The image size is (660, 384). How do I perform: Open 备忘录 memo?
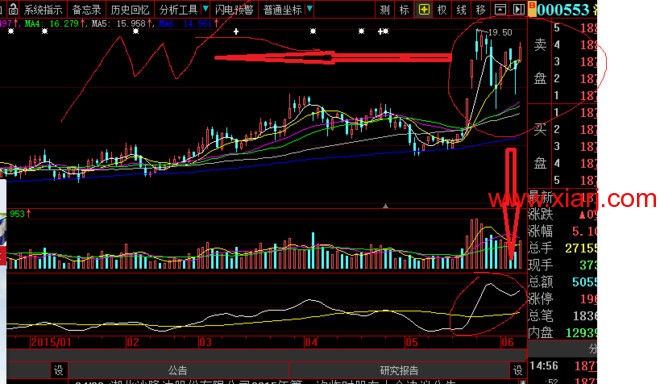pyautogui.click(x=86, y=9)
